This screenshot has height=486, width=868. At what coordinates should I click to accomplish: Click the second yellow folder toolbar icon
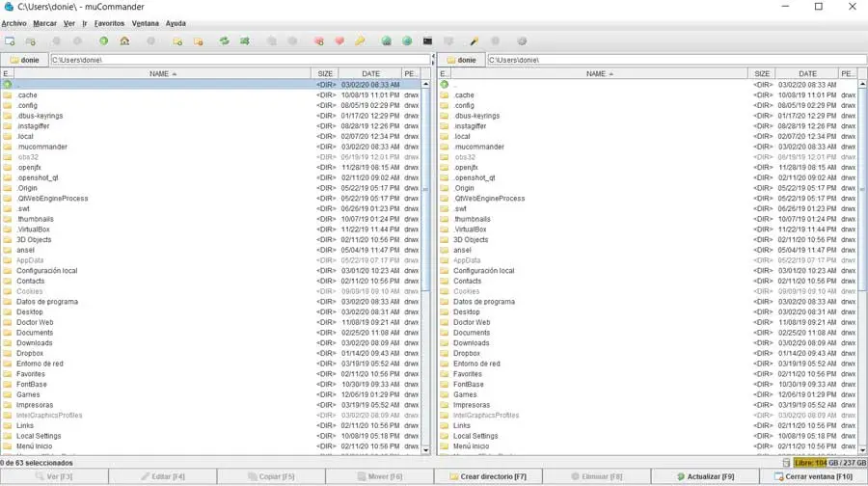pyautogui.click(x=198, y=41)
